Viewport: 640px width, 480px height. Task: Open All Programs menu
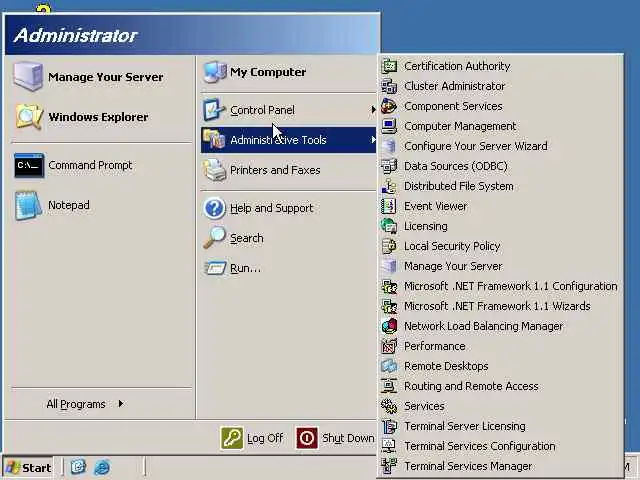pos(85,404)
